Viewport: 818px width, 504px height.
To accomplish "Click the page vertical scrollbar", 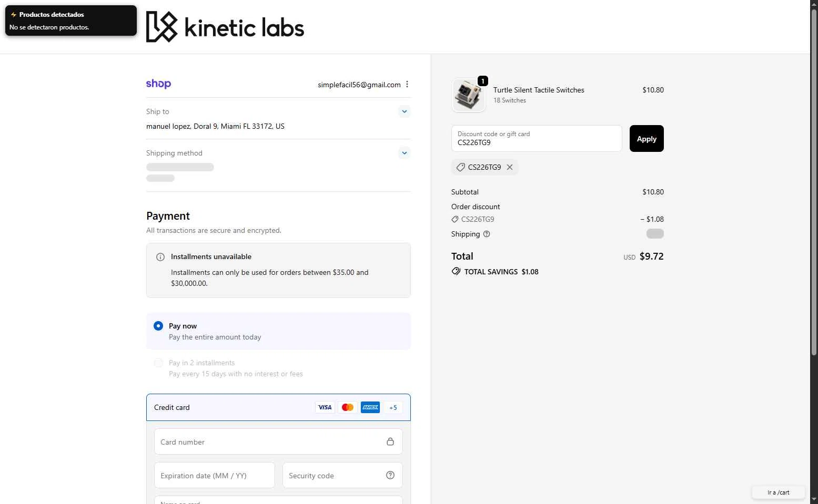I will coord(814,181).
